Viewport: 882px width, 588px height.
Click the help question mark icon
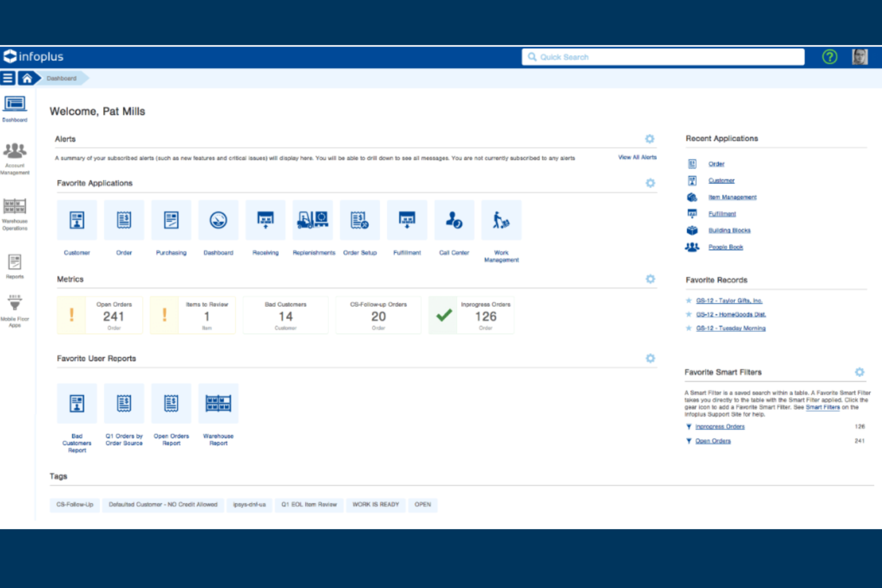(830, 57)
